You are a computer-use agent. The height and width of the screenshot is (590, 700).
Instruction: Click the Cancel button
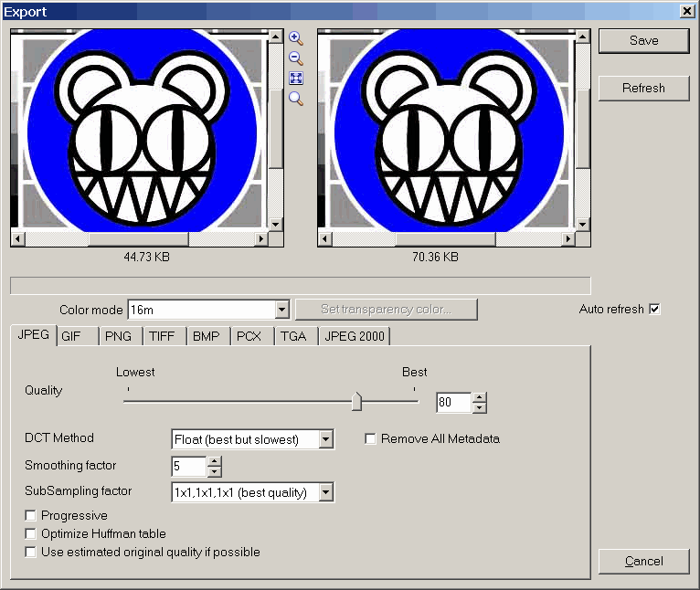coord(643,561)
